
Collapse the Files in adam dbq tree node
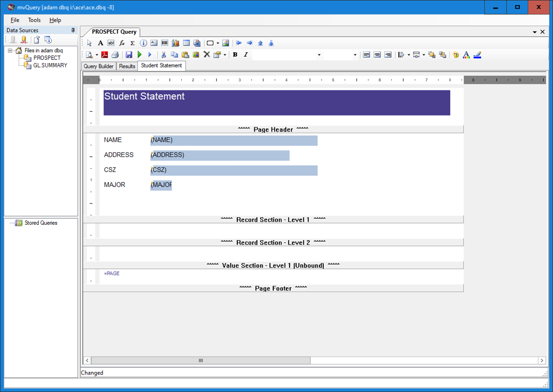tap(10, 51)
